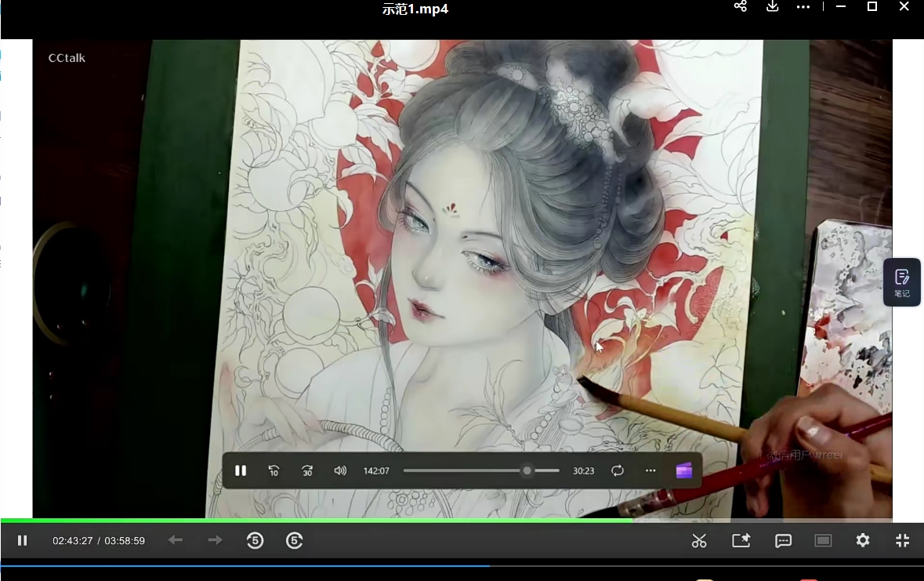
Task: Rewind 10 seconds in embedded player
Action: pos(274,470)
